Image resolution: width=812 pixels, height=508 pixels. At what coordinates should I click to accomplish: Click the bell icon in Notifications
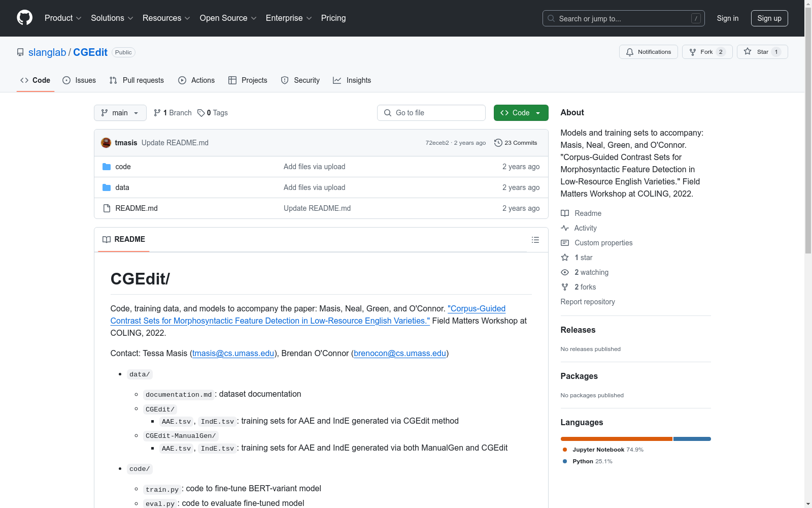click(x=630, y=52)
